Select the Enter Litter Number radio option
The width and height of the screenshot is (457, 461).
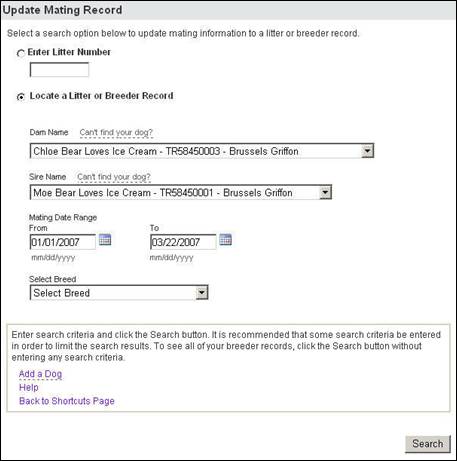(x=21, y=53)
